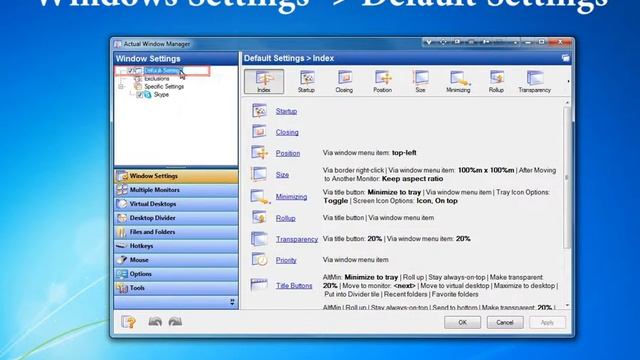Click the Priority clock icon in the index list

click(259, 259)
